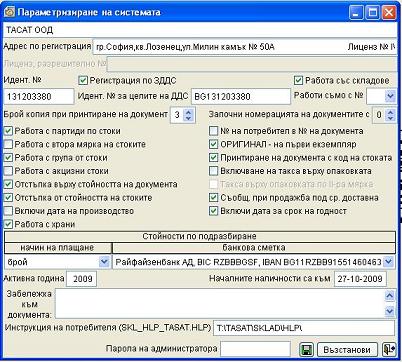Click the document note text area
This screenshot has height=362, width=402.
point(220,303)
